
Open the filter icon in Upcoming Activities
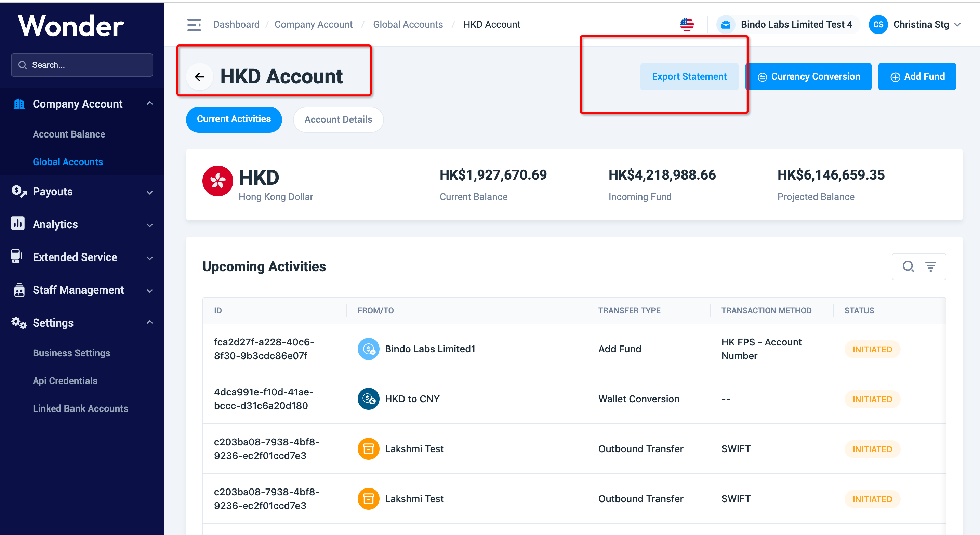coord(930,267)
